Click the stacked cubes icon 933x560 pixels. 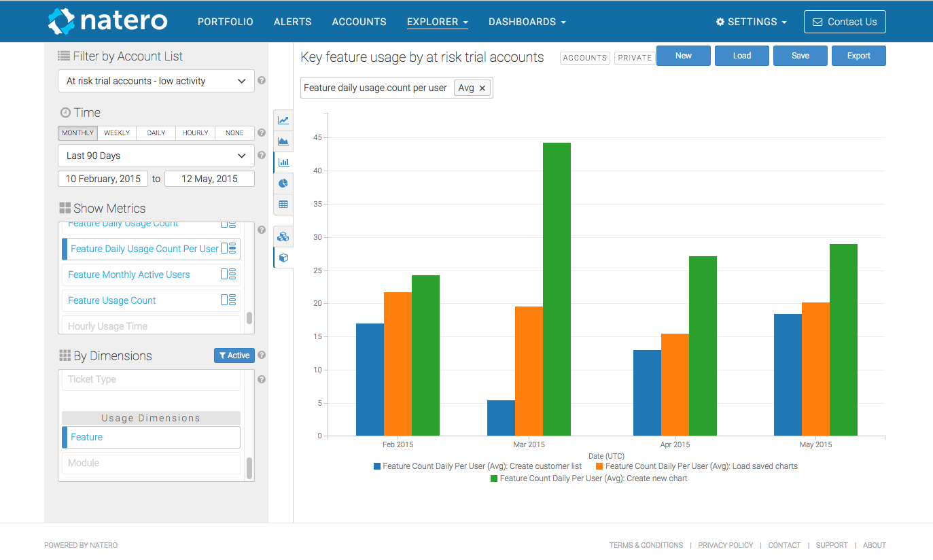point(283,237)
